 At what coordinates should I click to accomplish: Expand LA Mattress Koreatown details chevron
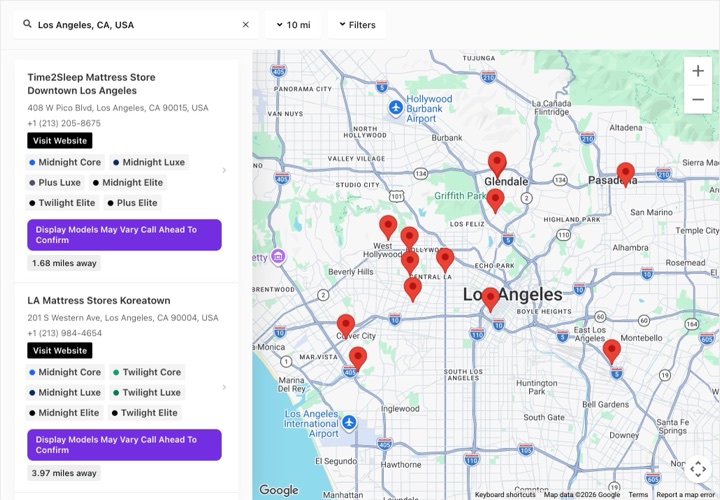coord(224,387)
